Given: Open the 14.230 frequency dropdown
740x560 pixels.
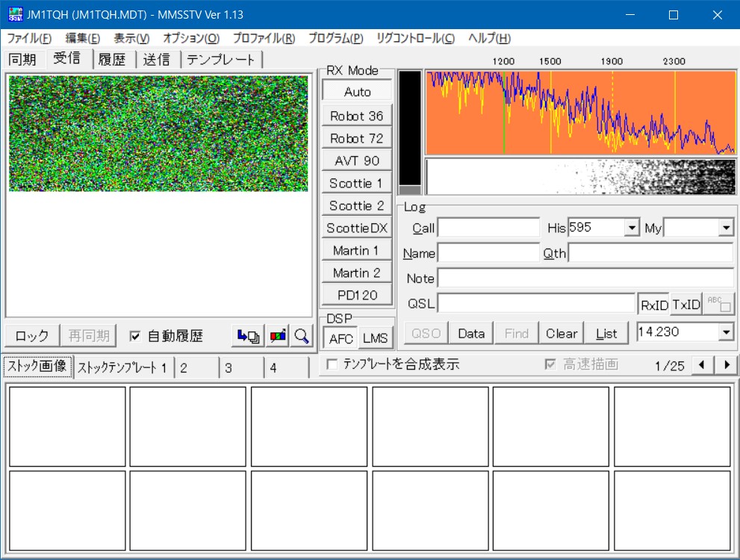Looking at the screenshot, I should pyautogui.click(x=726, y=332).
